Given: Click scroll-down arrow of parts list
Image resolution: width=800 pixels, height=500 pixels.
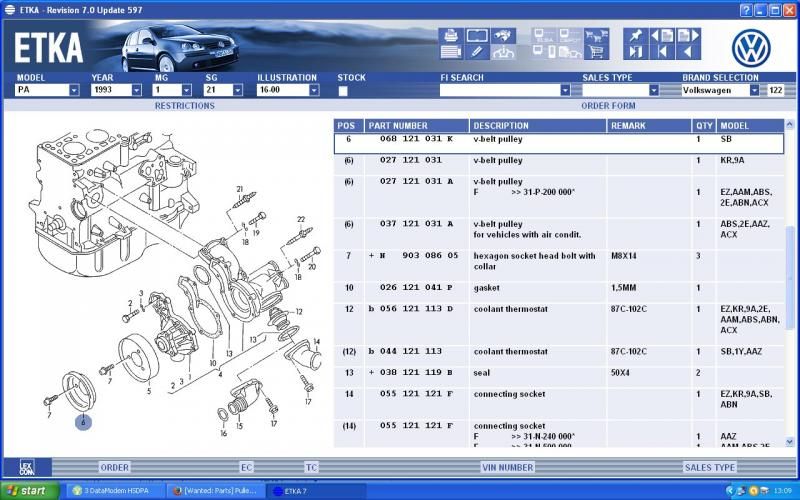Looking at the screenshot, I should click(x=790, y=442).
